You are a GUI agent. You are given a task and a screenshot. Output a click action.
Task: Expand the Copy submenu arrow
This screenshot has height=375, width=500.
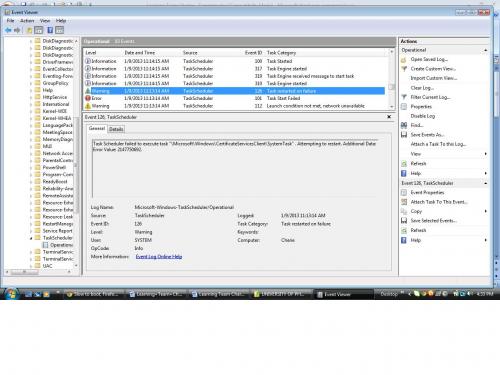click(x=486, y=211)
